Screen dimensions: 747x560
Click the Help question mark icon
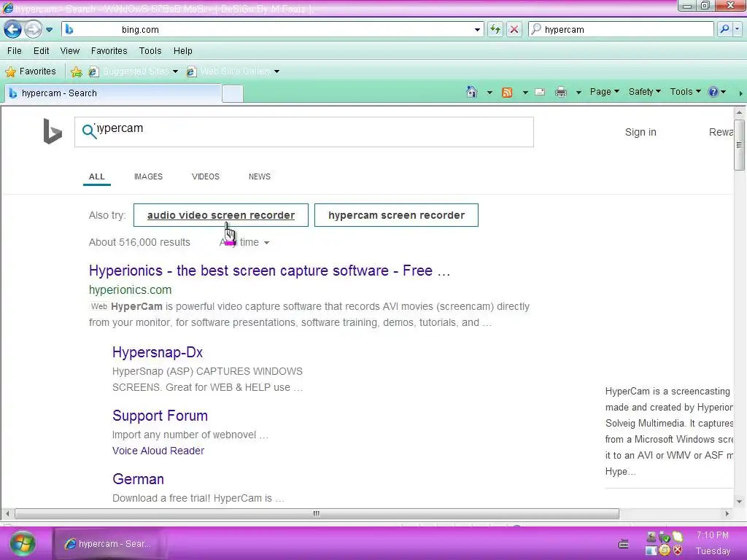pyautogui.click(x=713, y=92)
